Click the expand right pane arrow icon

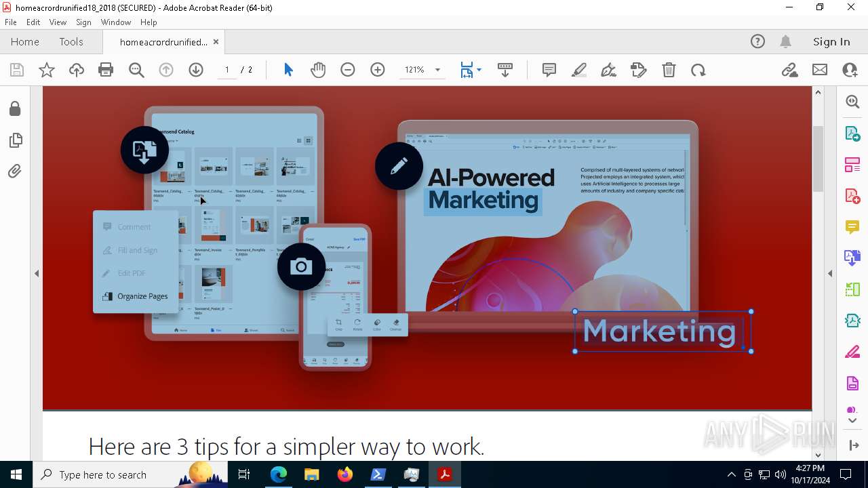click(x=854, y=445)
